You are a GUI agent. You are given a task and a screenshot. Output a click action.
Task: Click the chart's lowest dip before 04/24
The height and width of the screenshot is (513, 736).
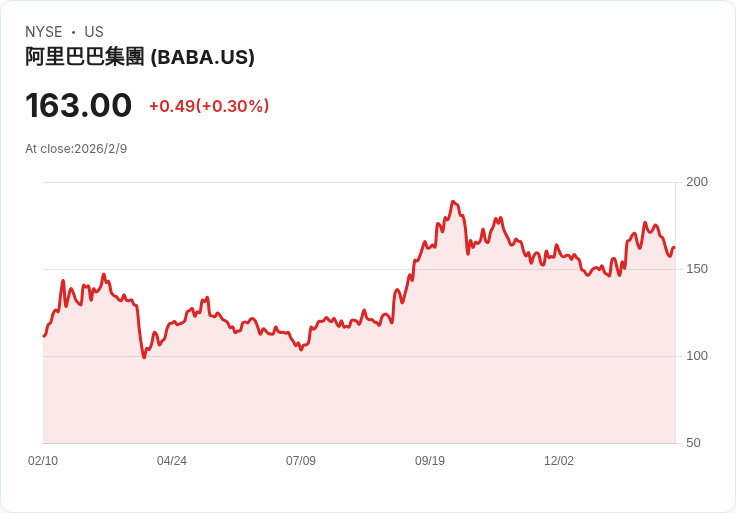(144, 358)
